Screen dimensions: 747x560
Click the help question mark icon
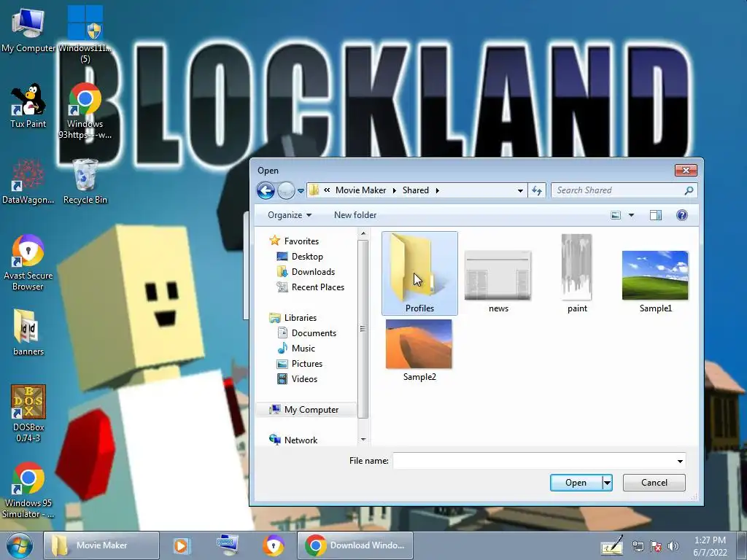pyautogui.click(x=682, y=215)
